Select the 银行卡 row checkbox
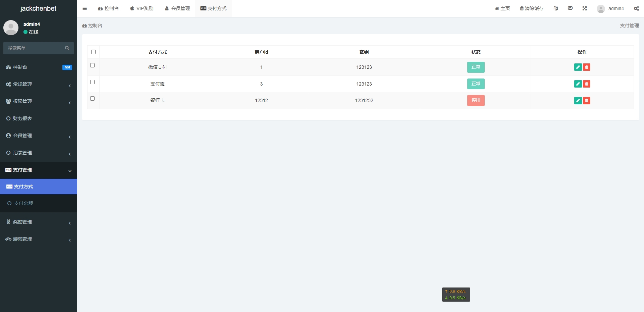This screenshot has height=312, width=644. (x=93, y=99)
